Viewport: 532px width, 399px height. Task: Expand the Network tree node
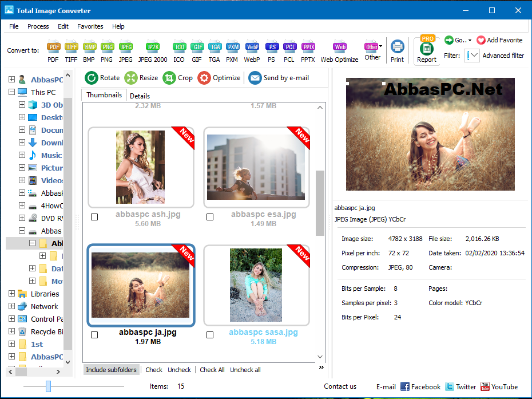11,306
